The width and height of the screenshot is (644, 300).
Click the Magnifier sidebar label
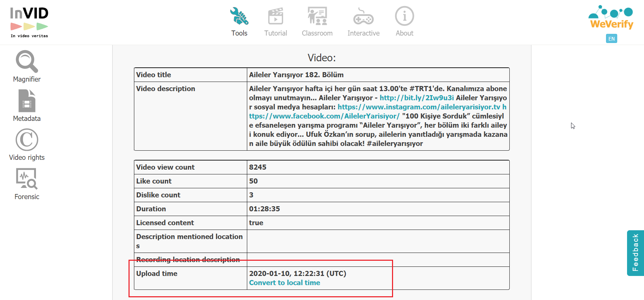(x=27, y=79)
